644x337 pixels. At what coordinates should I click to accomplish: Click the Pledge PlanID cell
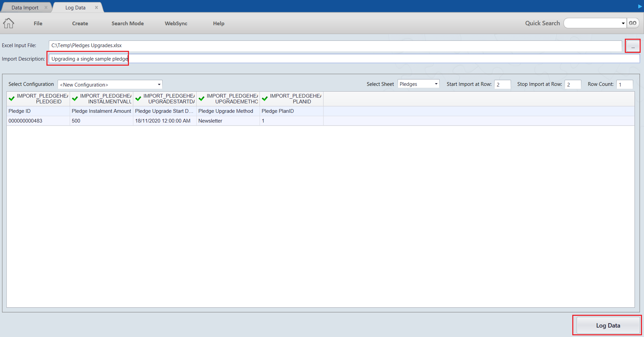click(292, 111)
